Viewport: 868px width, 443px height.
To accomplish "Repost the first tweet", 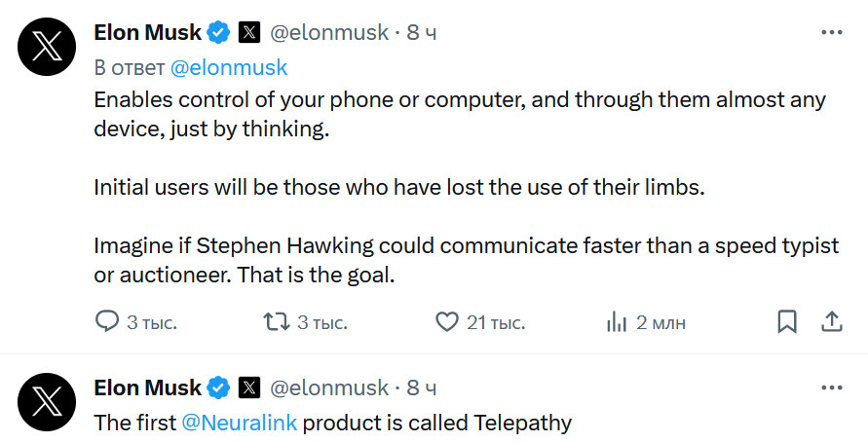I will point(277,321).
